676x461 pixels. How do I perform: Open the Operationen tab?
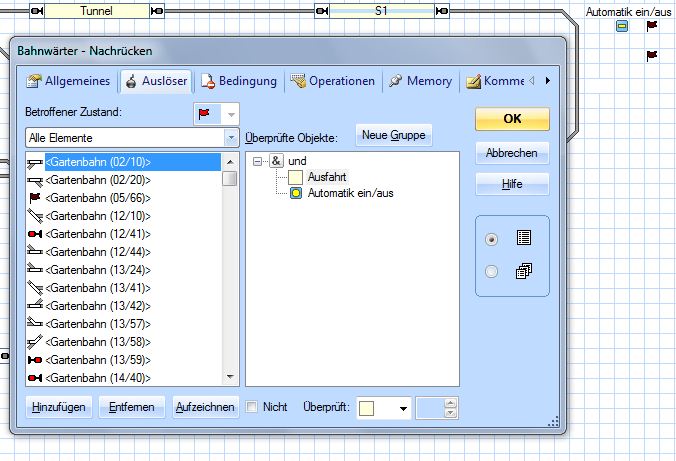(332, 81)
